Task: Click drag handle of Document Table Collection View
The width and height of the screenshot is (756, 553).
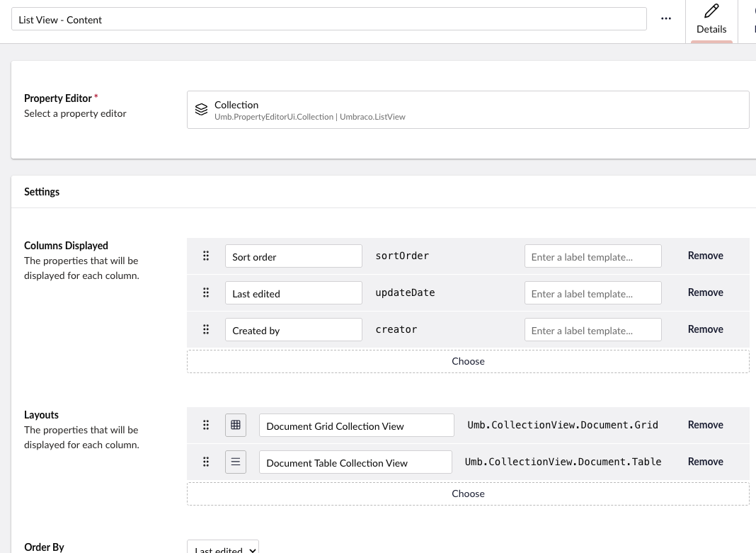Action: coord(206,462)
